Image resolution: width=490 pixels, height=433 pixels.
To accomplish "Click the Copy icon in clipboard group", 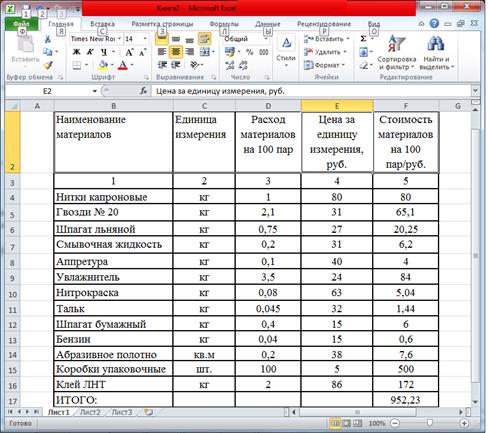I will tap(48, 52).
